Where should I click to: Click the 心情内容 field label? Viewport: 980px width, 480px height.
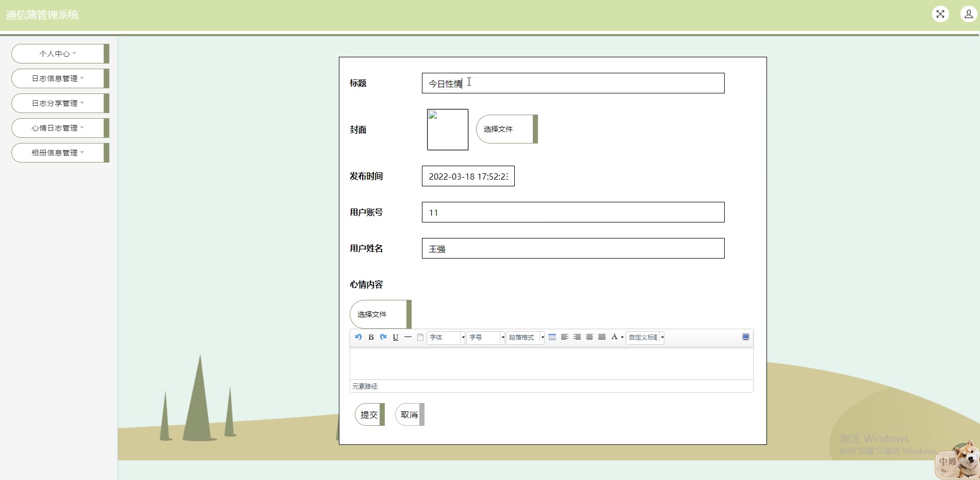point(366,284)
